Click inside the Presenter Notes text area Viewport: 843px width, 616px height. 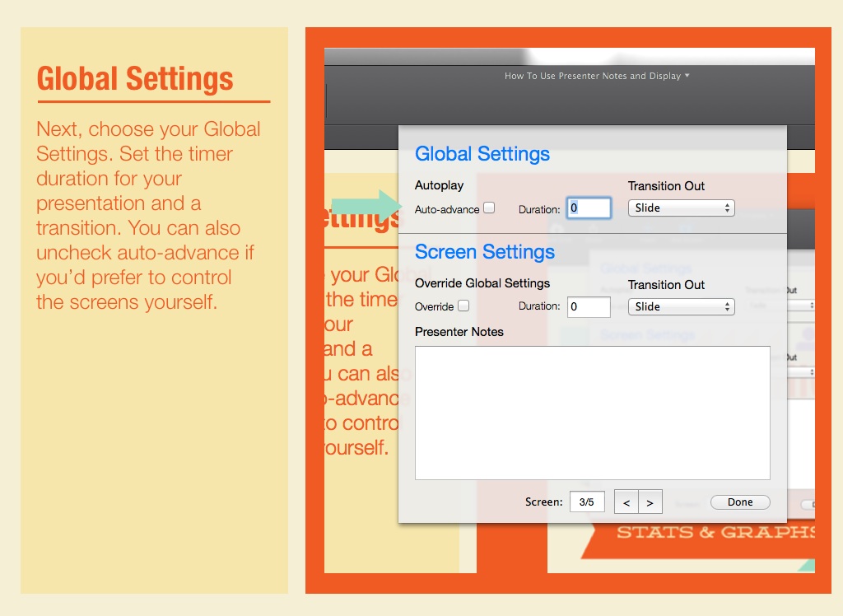592,413
